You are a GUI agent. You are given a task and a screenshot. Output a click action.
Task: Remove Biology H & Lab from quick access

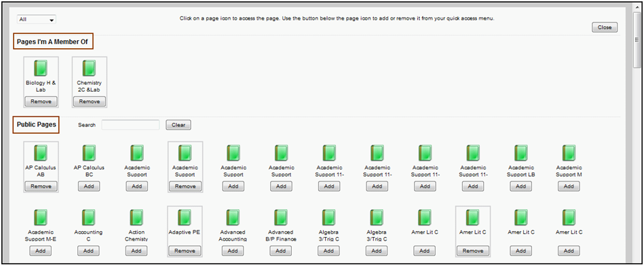tap(41, 102)
